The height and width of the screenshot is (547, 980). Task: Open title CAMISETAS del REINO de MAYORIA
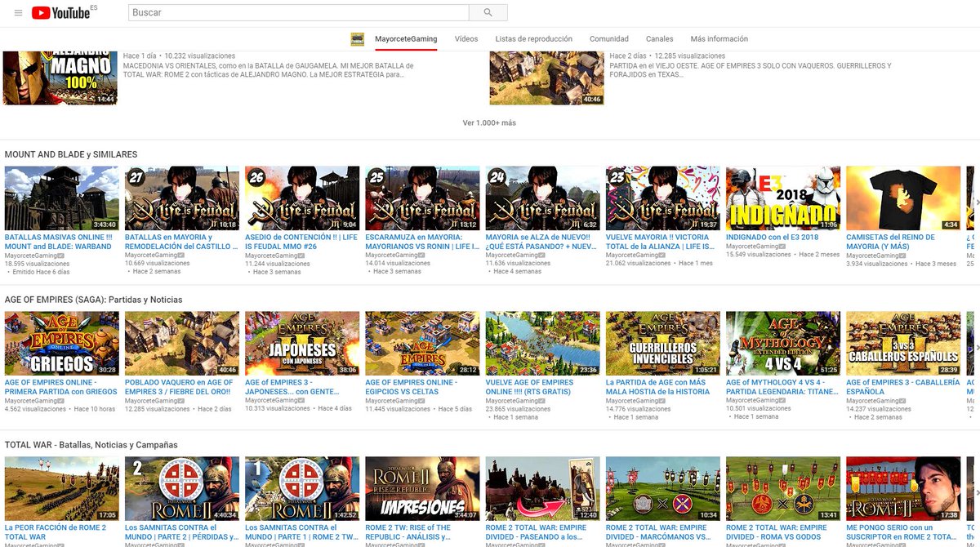coord(891,242)
